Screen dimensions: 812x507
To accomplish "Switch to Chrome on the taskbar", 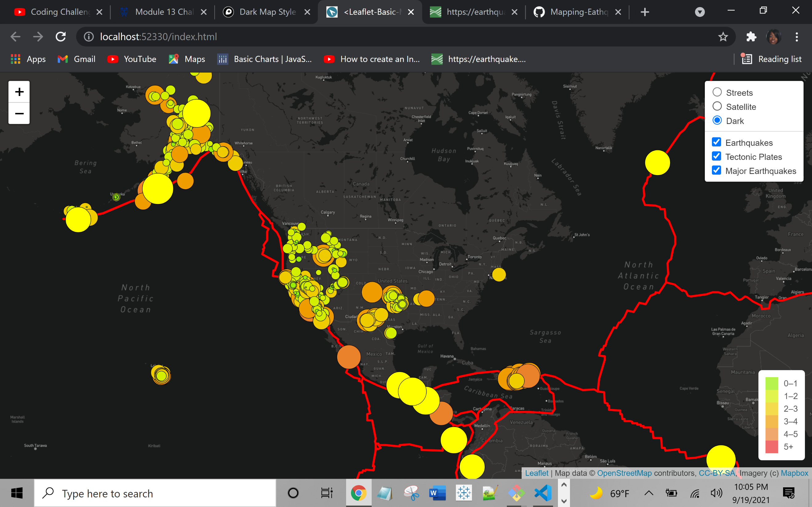I will pyautogui.click(x=359, y=493).
